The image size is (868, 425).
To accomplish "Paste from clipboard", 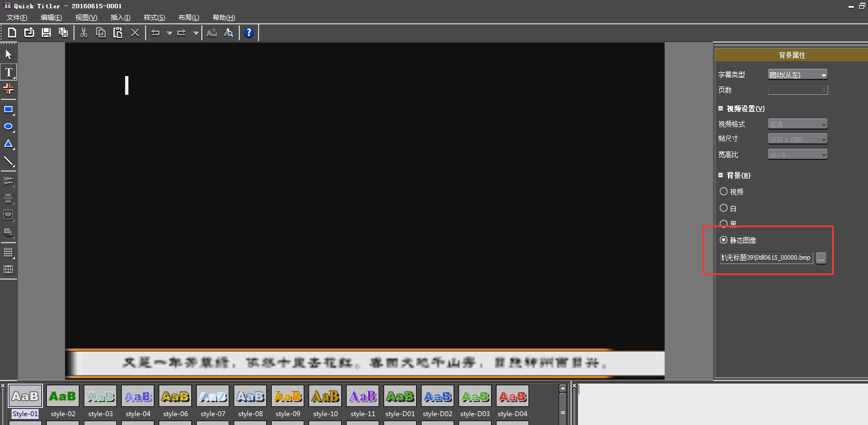I will pos(118,33).
